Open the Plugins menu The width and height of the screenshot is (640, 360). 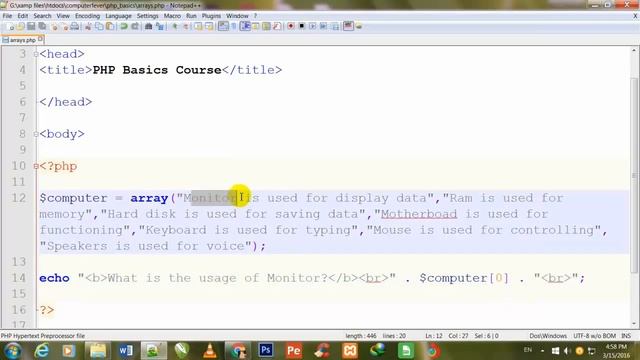tap(211, 16)
